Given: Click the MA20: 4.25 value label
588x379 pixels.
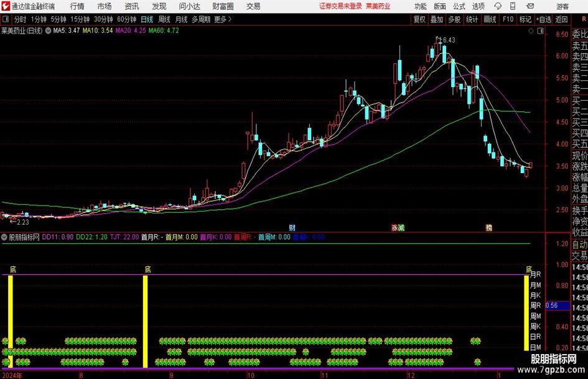Looking at the screenshot, I should [131, 30].
